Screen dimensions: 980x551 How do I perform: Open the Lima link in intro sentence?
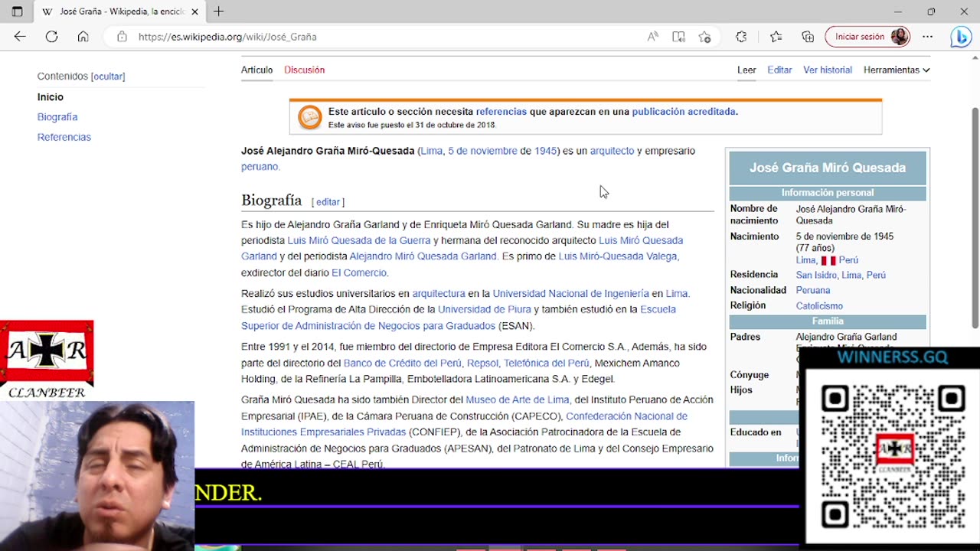click(x=432, y=151)
